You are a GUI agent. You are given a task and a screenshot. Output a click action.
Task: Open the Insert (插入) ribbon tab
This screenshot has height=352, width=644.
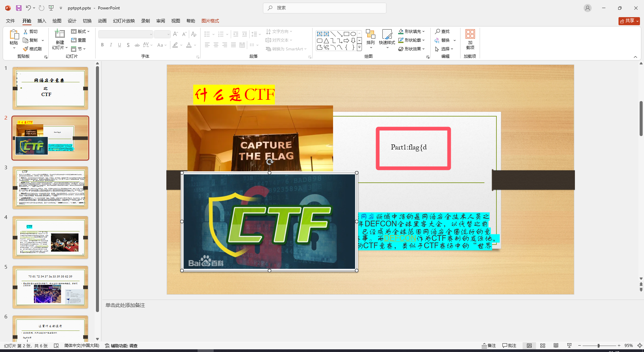42,21
